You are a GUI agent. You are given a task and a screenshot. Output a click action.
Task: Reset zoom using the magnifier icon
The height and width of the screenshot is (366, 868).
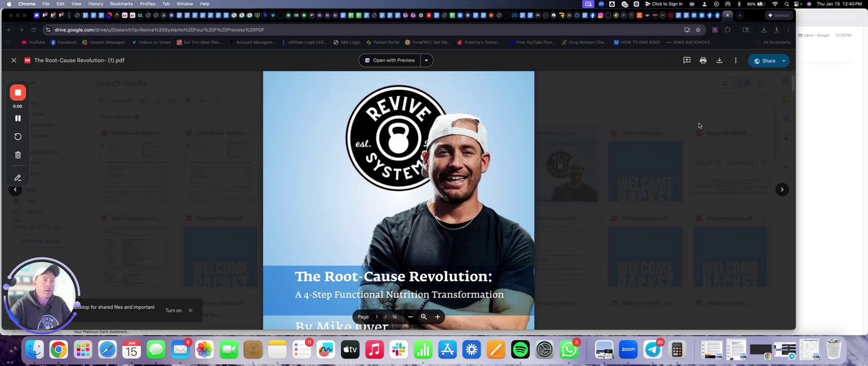pyautogui.click(x=424, y=317)
